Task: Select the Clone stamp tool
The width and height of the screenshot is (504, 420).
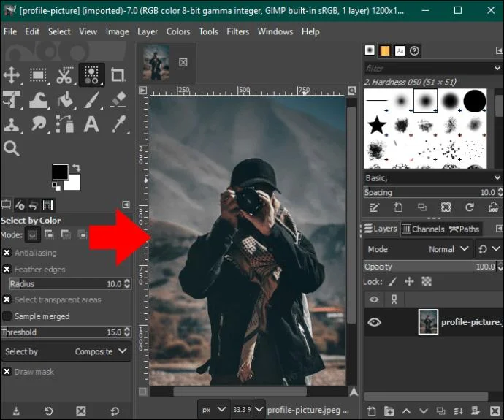Action: coord(12,124)
